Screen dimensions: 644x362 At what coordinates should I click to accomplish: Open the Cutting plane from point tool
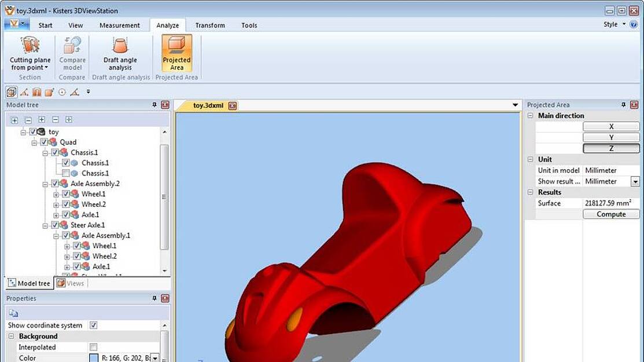tap(30, 53)
